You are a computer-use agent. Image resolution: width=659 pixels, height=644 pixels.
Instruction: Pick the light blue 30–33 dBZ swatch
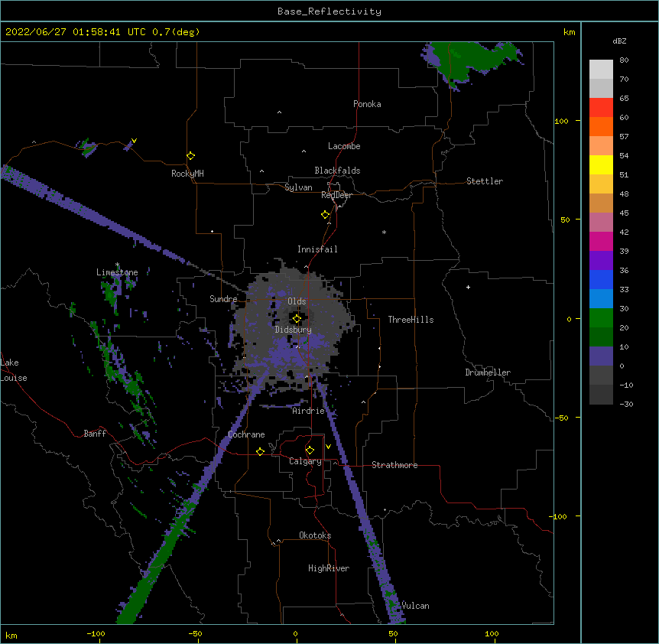(601, 299)
